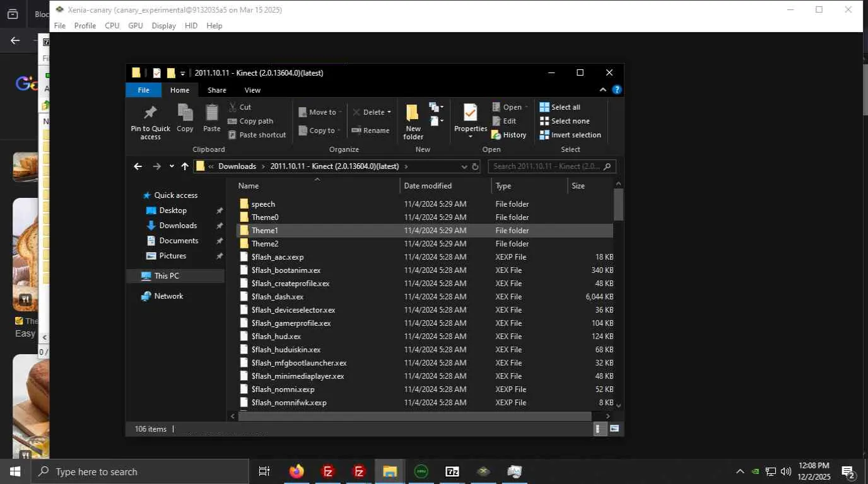Go up one level with the up arrow

(x=185, y=166)
